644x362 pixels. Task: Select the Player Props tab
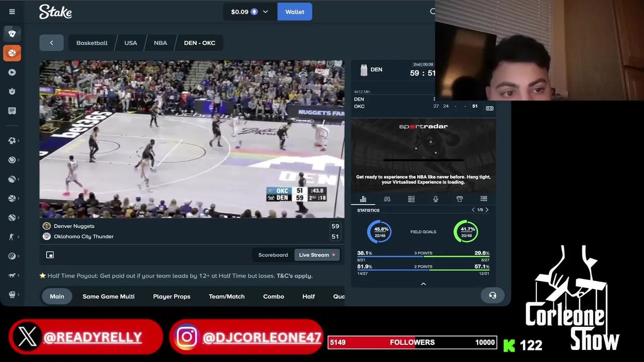pos(172,296)
